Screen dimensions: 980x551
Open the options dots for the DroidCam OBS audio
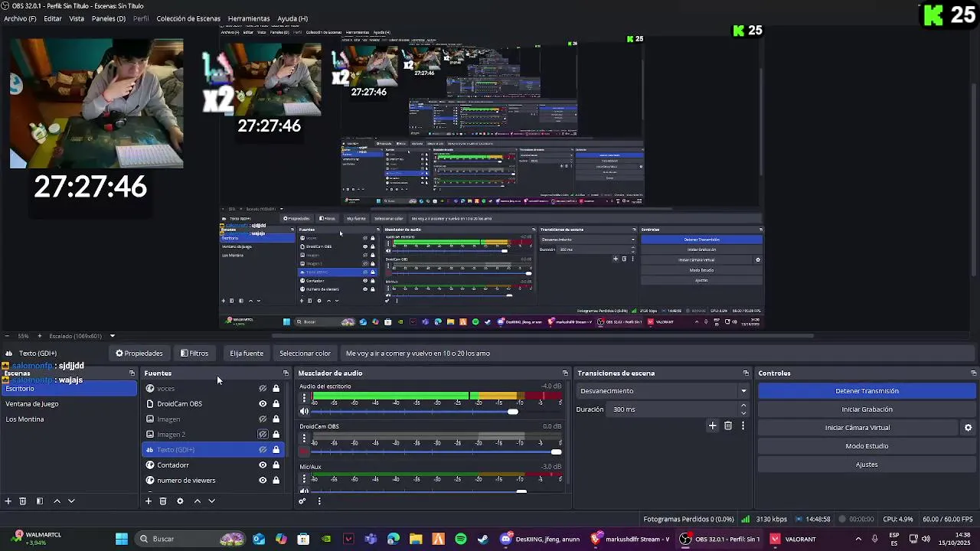(304, 439)
